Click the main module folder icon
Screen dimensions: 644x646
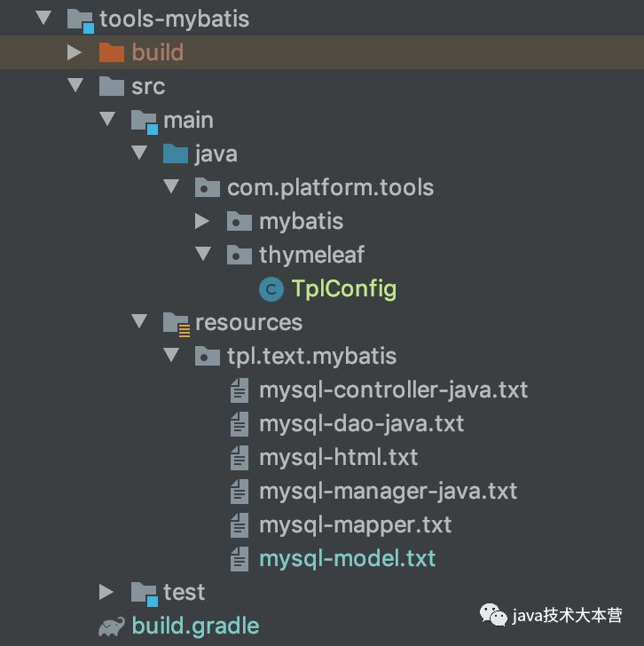tap(145, 122)
